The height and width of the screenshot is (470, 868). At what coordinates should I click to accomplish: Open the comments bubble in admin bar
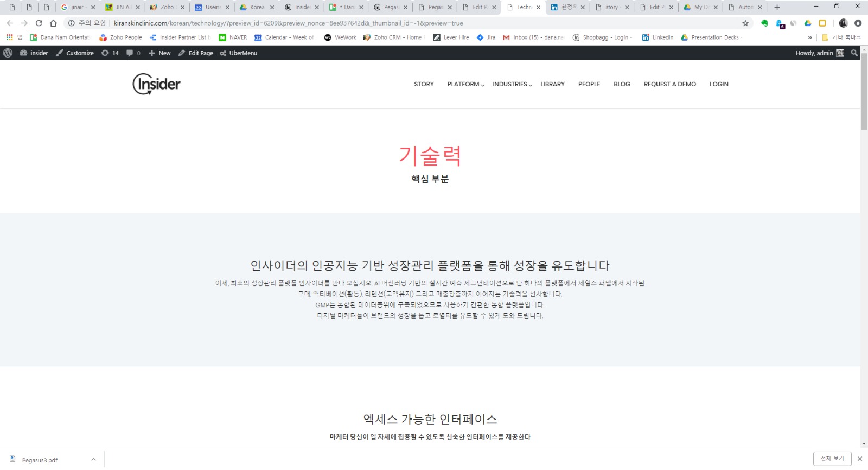point(133,53)
